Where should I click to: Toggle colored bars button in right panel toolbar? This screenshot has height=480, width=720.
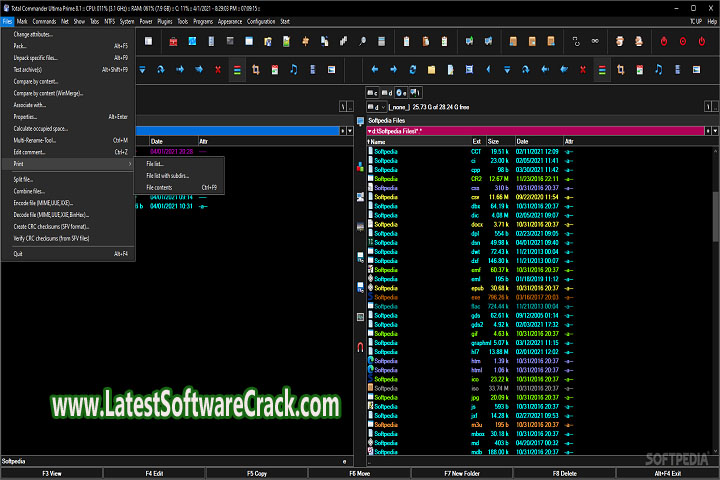[x=602, y=70]
